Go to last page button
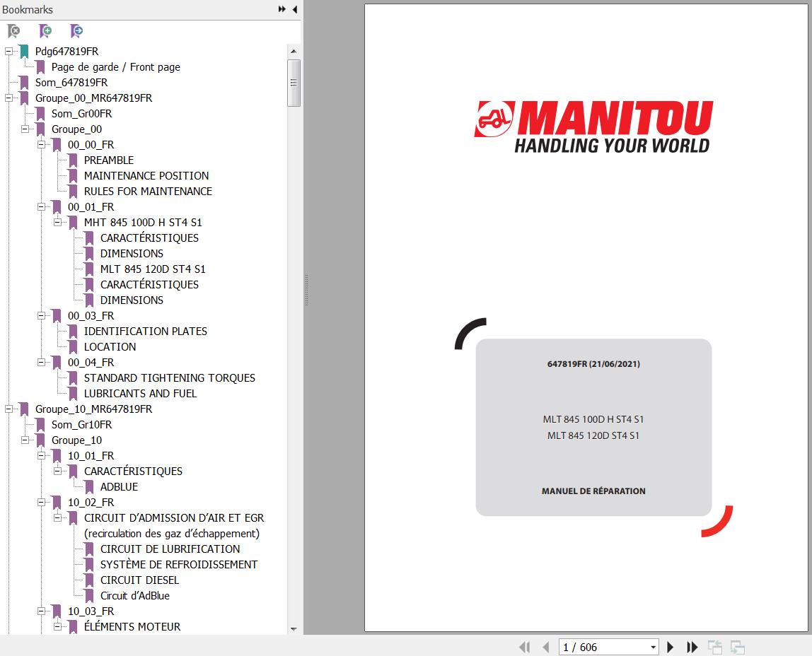812x656 pixels. (692, 648)
